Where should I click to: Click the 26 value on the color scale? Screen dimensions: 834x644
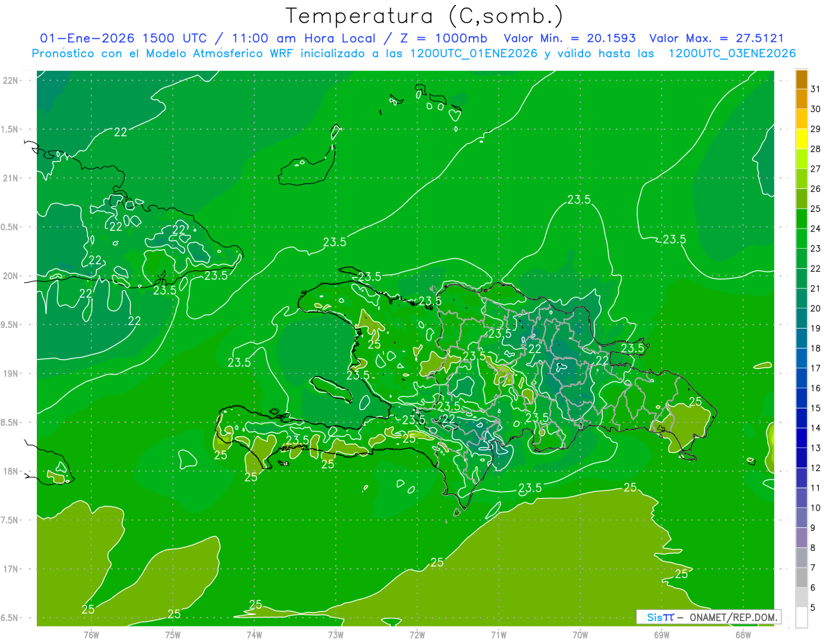pos(816,189)
